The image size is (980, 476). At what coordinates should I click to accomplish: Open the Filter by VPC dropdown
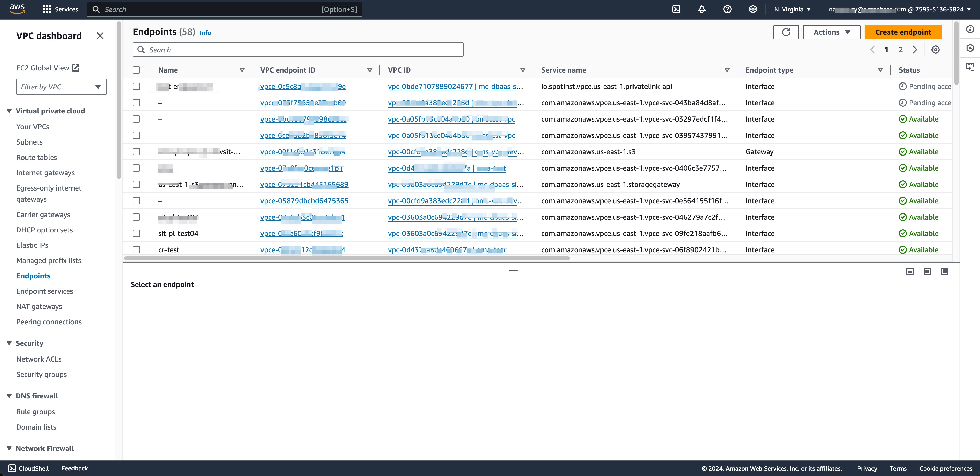click(61, 87)
